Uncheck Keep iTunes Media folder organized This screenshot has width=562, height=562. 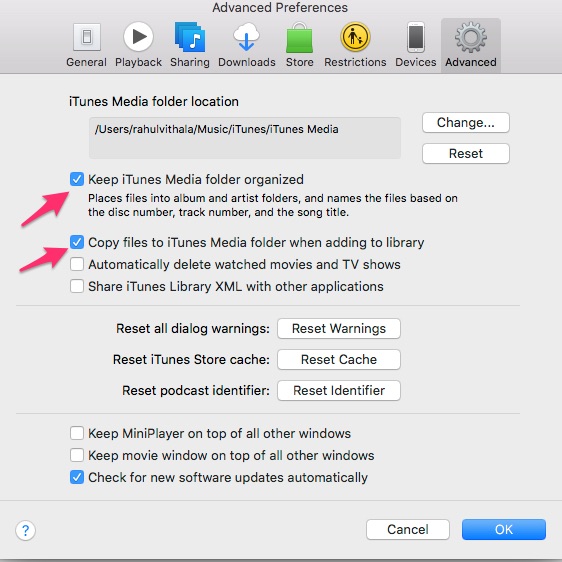click(x=77, y=179)
